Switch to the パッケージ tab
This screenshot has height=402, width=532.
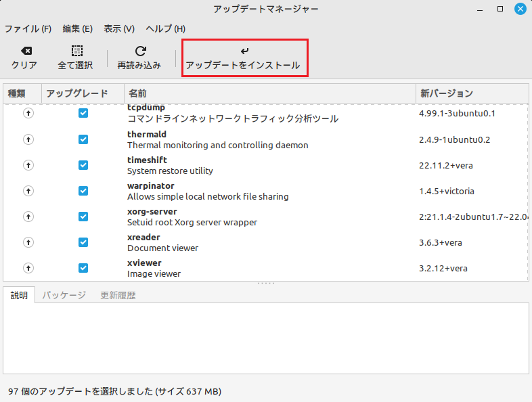[x=64, y=295]
